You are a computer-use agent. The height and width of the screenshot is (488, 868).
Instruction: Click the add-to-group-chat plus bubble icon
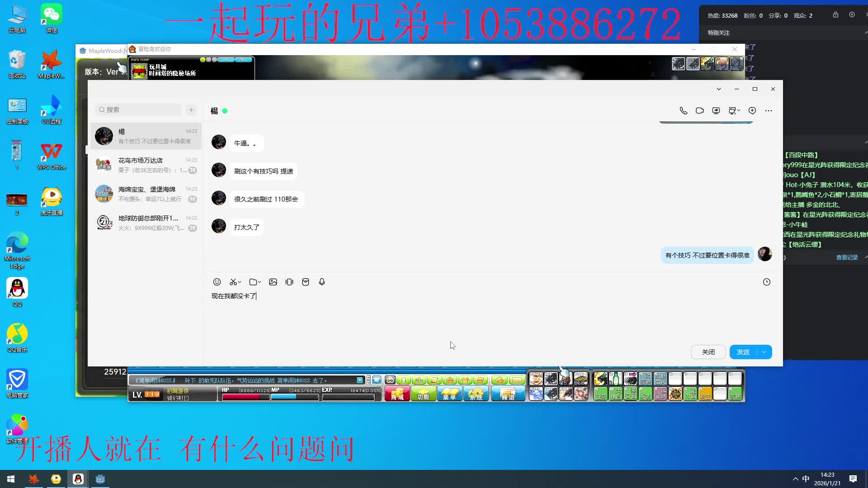pos(752,111)
